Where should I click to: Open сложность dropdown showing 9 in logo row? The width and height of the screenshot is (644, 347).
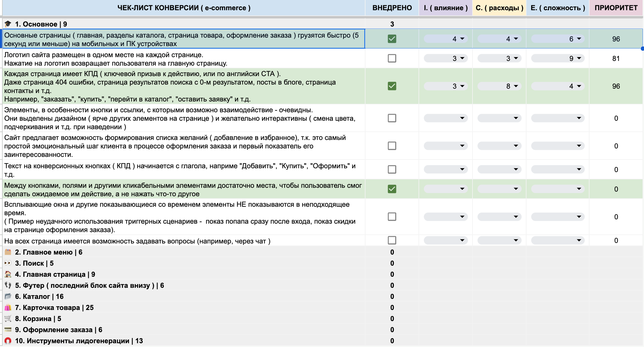tap(579, 58)
